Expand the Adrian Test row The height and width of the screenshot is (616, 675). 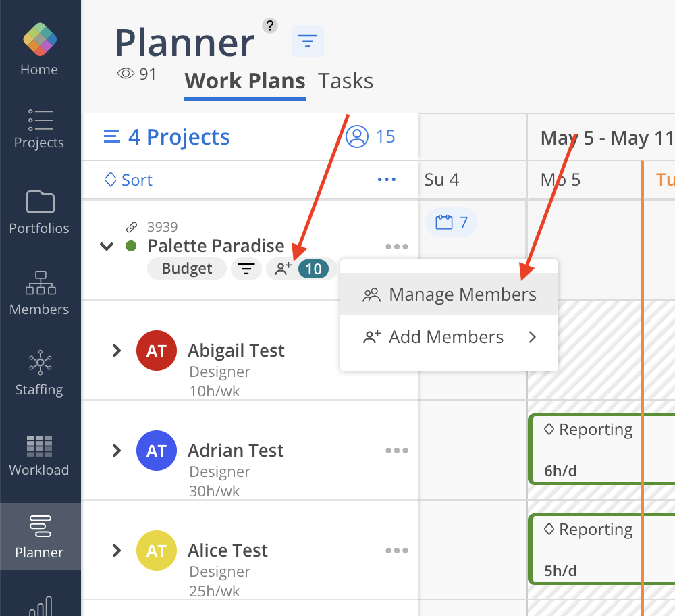point(116,451)
